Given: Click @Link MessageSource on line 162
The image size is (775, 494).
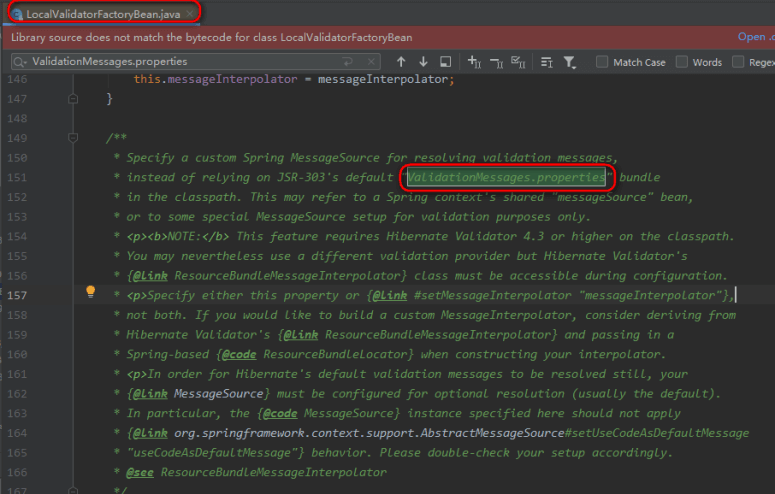Looking at the screenshot, I should point(199,394).
